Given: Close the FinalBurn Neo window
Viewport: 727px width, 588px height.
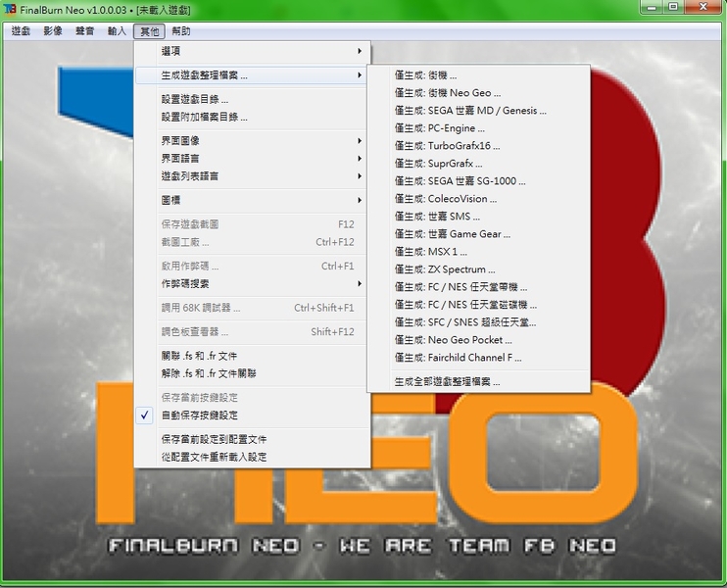Looking at the screenshot, I should [703, 7].
